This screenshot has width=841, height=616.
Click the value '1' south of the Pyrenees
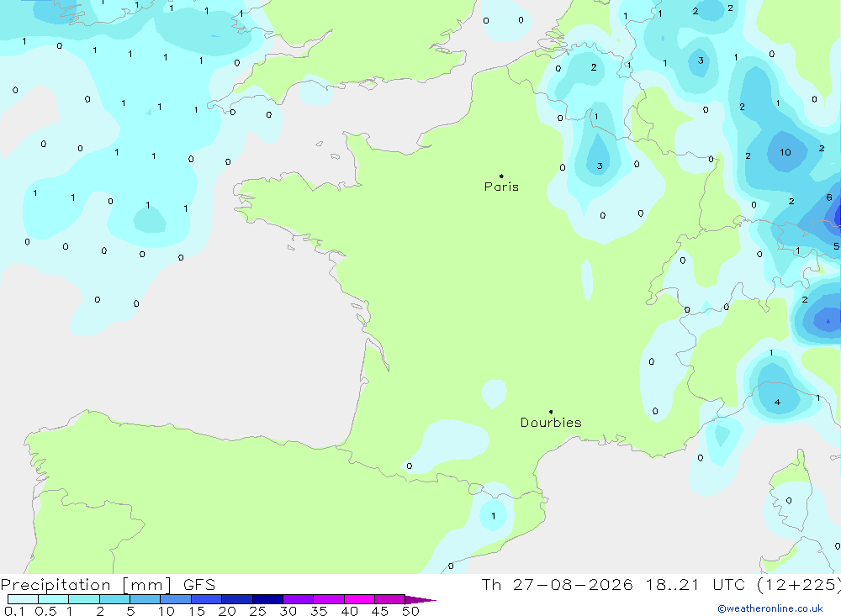(494, 516)
